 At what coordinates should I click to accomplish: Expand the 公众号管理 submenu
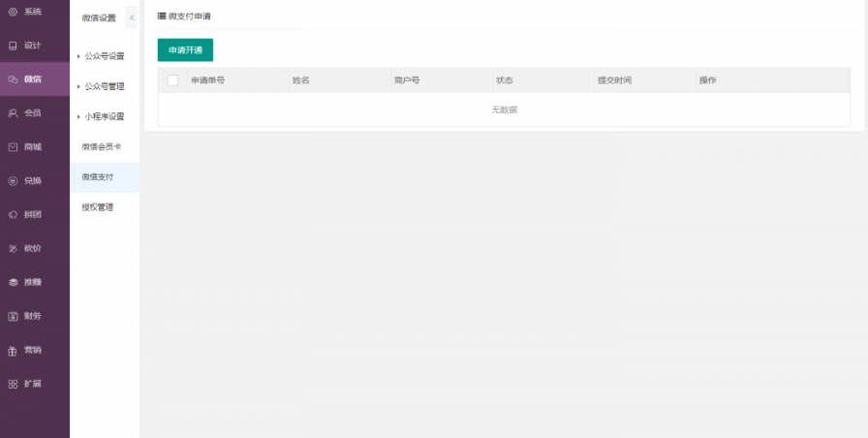pyautogui.click(x=104, y=86)
